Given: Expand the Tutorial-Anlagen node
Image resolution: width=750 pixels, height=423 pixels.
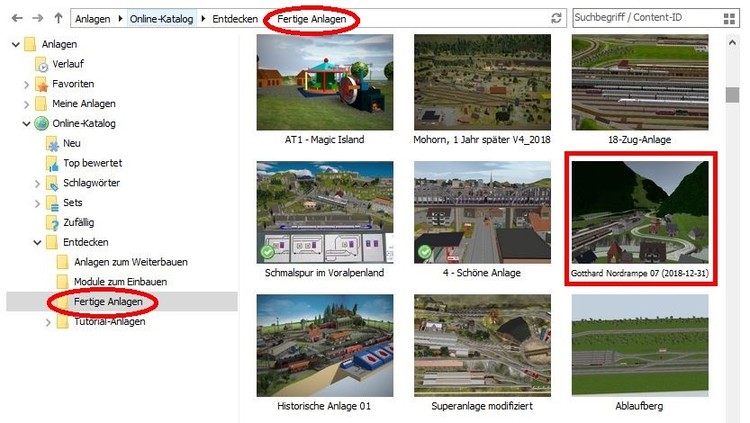Looking at the screenshot, I should [x=48, y=323].
